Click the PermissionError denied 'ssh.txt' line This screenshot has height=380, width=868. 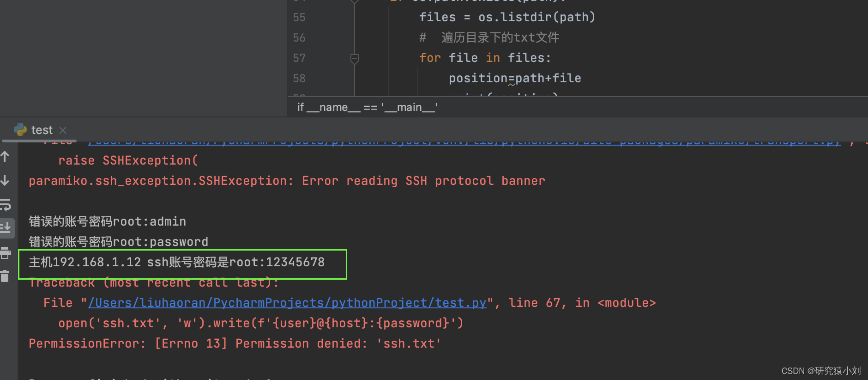pyautogui.click(x=235, y=343)
